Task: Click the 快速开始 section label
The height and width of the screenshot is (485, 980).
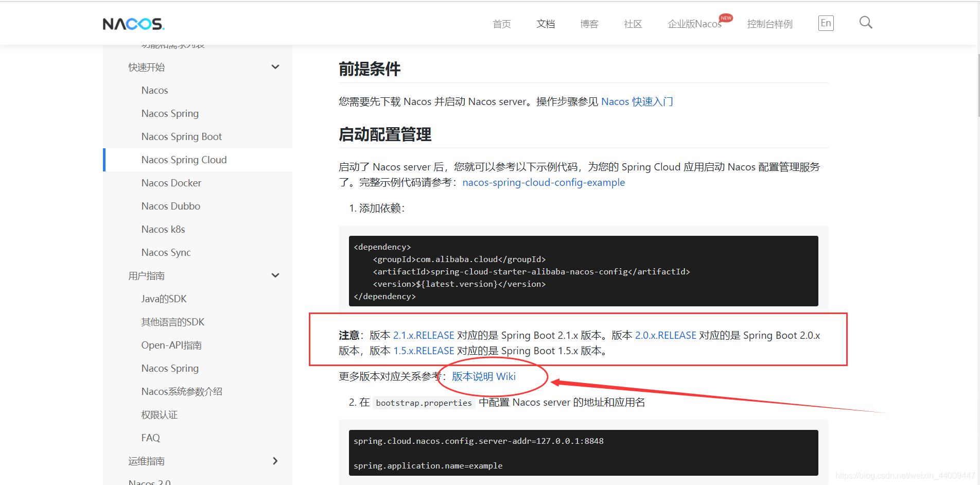Action: tap(146, 67)
